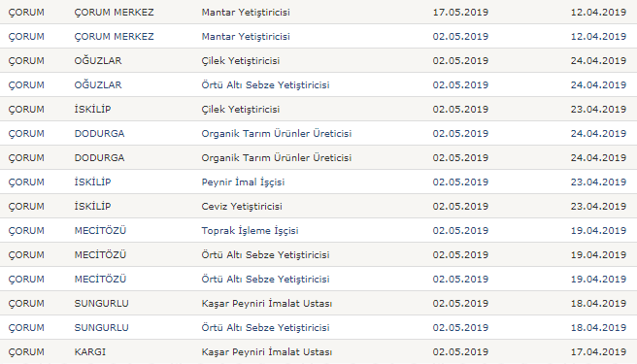Viewport: 637px width, 364px height.
Task: Open Mantar Yetiştiricisi course starting 02.05.2019
Action: [x=246, y=37]
